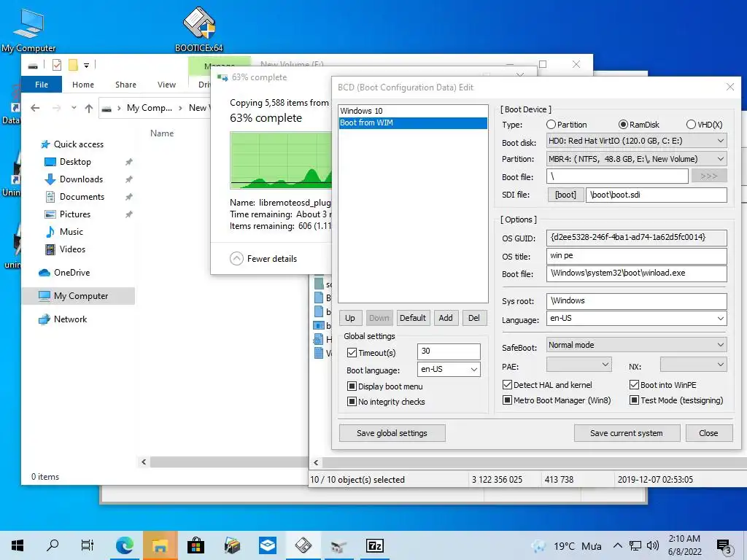Open View tab in Explorer ribbon
This screenshot has height=560, width=747.
click(167, 85)
